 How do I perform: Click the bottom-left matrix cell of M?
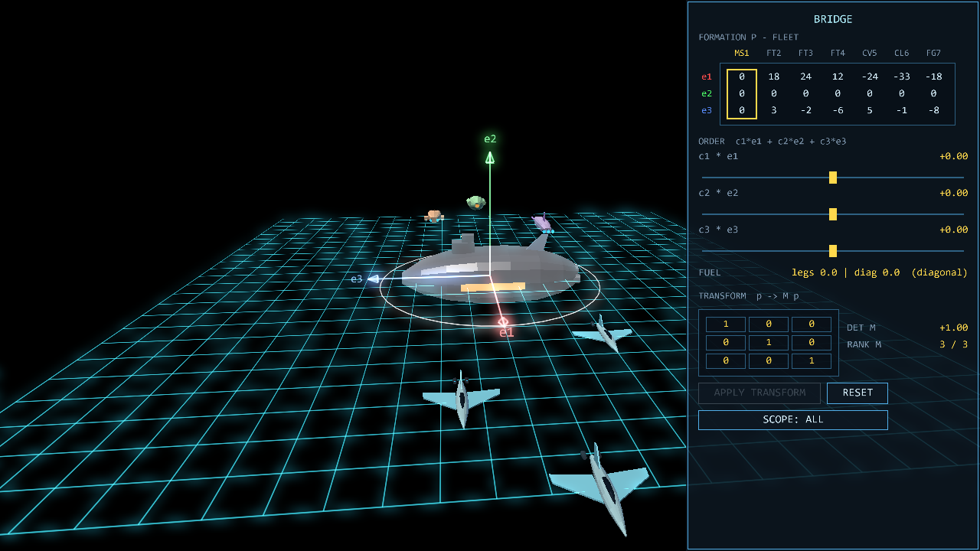coord(726,361)
